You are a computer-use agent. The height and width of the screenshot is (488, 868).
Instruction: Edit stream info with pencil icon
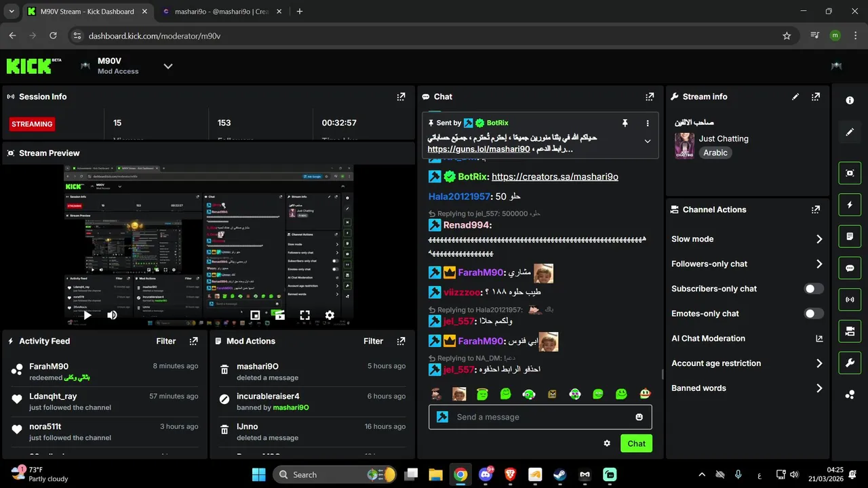click(x=795, y=97)
